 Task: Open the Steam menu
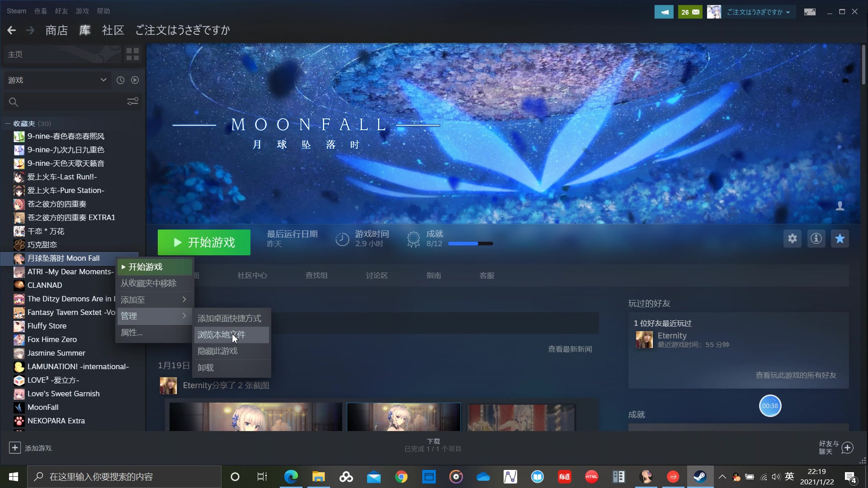point(16,11)
